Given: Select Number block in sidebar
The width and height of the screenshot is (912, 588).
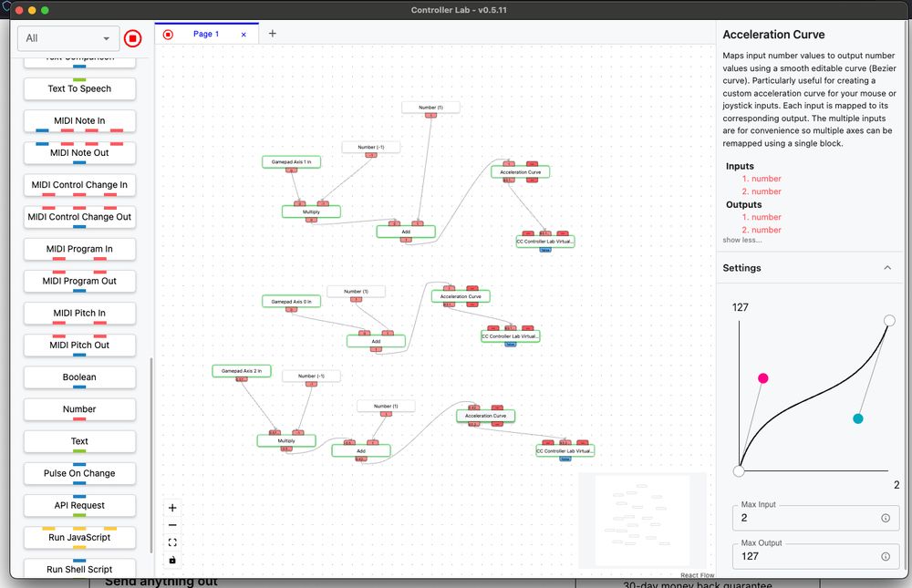Looking at the screenshot, I should coord(79,409).
